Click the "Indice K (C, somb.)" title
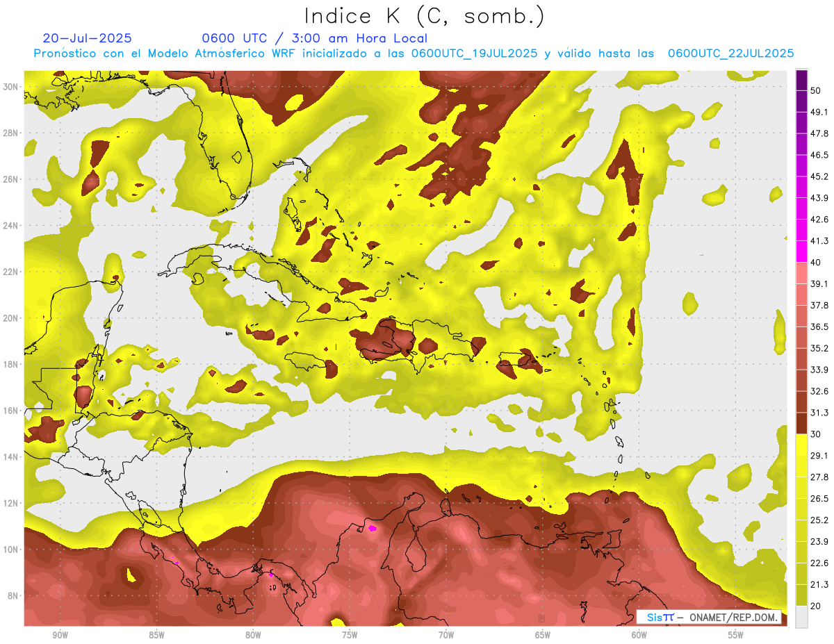Viewport: 834px width, 644px height. tap(425, 16)
